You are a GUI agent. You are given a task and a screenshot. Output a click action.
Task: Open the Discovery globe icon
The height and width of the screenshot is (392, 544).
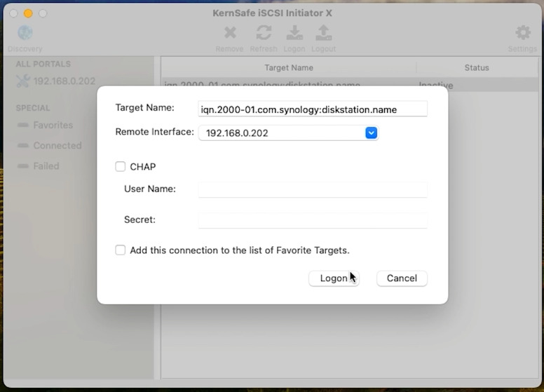25,33
